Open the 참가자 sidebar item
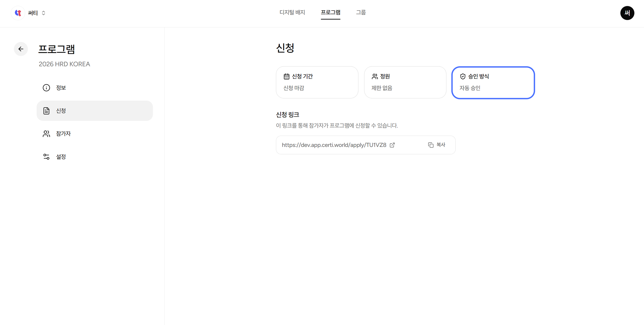This screenshot has height=325, width=644. tap(95, 134)
